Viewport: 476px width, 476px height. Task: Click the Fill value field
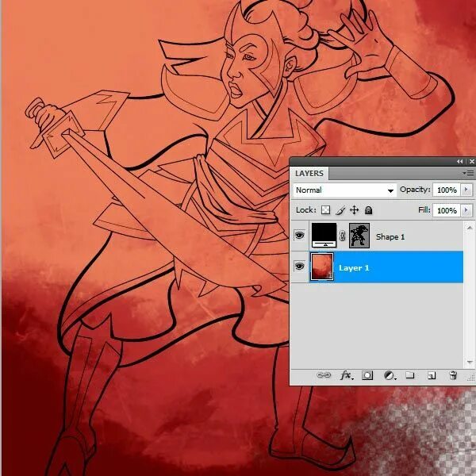(447, 210)
